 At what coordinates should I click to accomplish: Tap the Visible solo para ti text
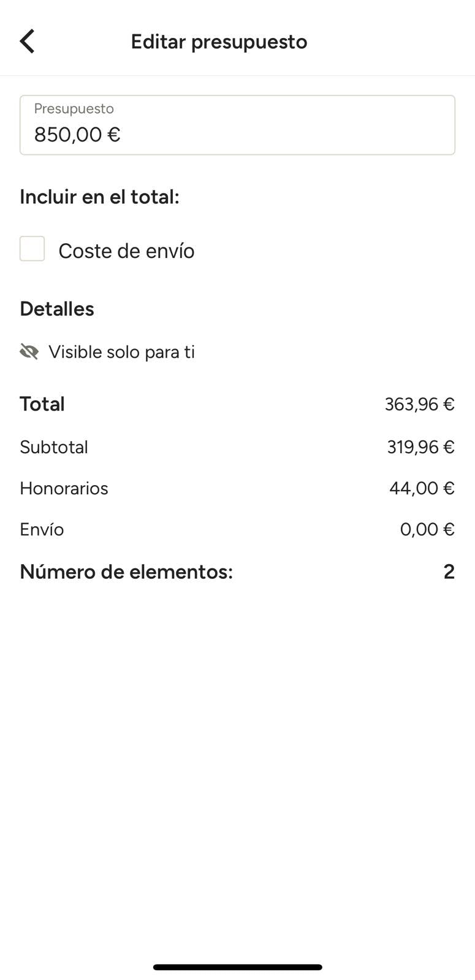(x=121, y=352)
